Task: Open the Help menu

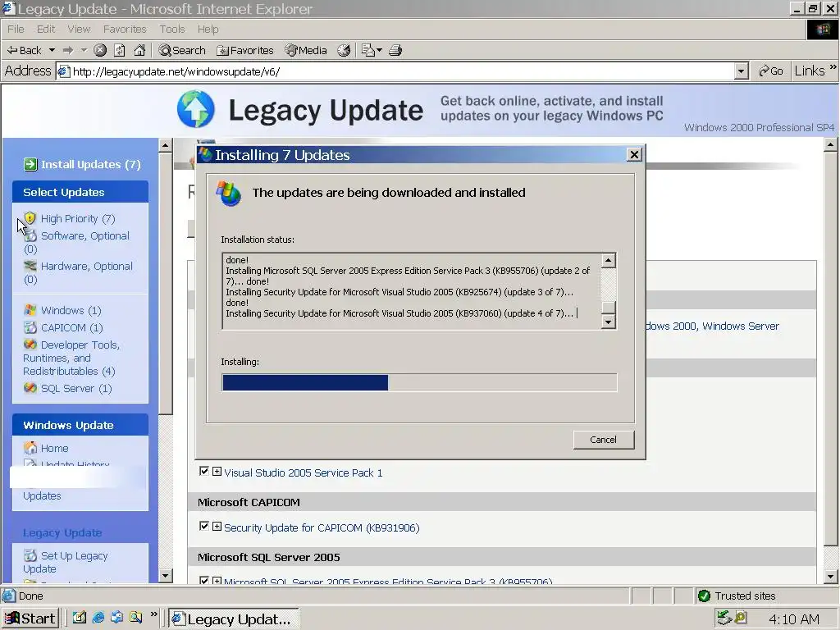Action: pos(208,29)
